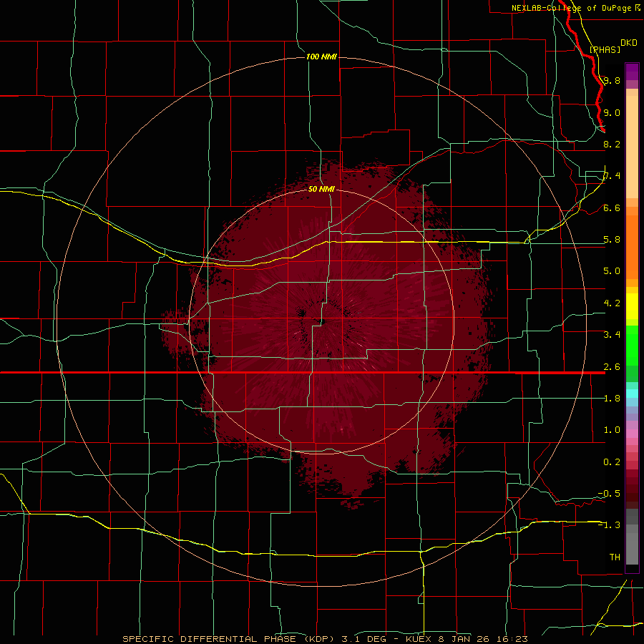Viewport: 644px width, 644px height.
Task: Pick the pink segment of the color bar
Action: point(632,434)
